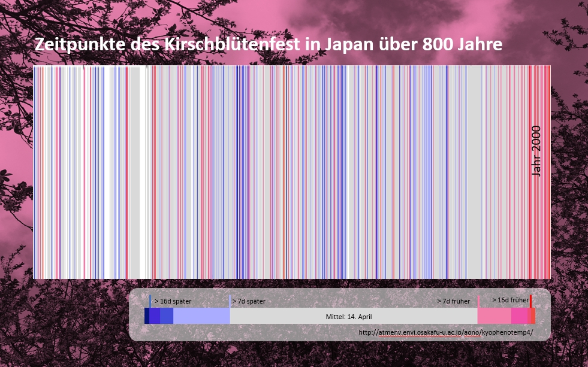
Task: Pick the light lavender legend swatch
Action: pyautogui.click(x=201, y=316)
